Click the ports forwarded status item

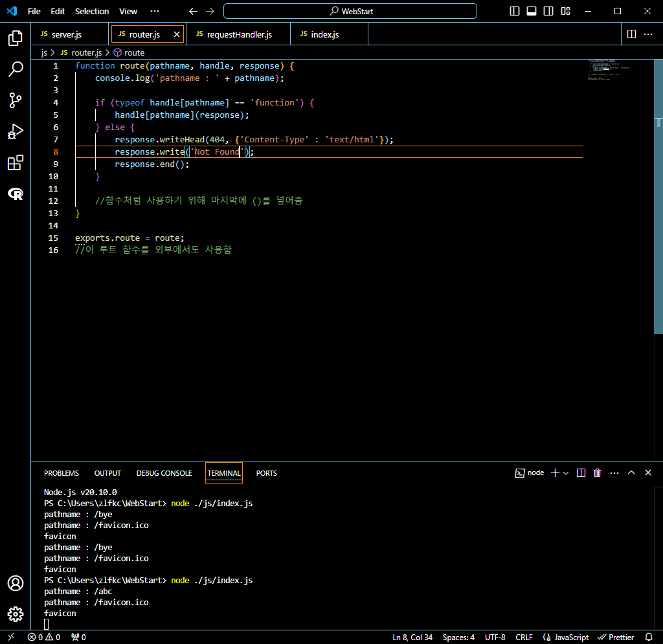click(x=78, y=637)
